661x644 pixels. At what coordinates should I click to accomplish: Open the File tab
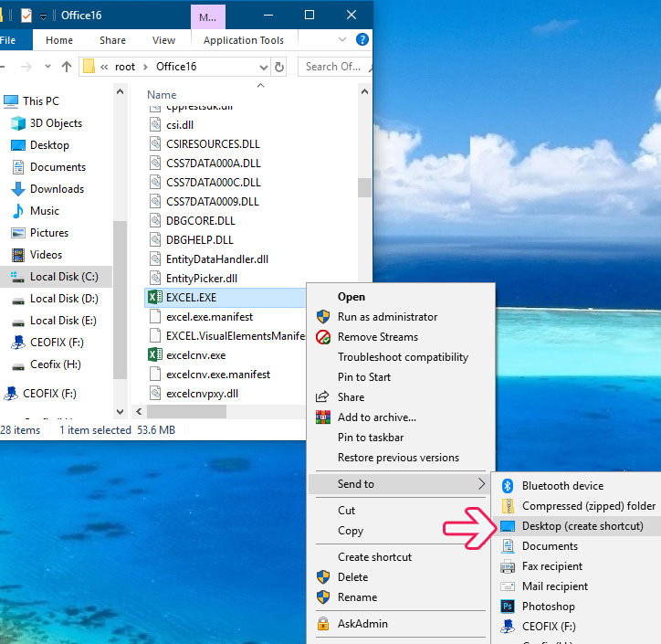(x=8, y=40)
